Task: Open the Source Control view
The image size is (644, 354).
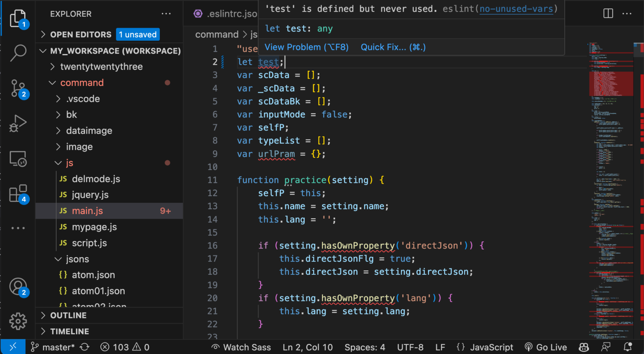Action: (x=18, y=88)
